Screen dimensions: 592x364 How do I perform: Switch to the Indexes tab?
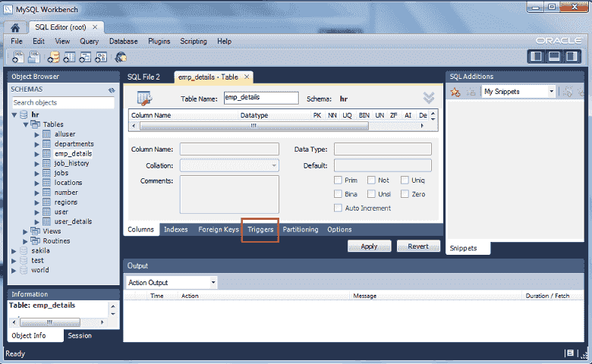point(176,229)
